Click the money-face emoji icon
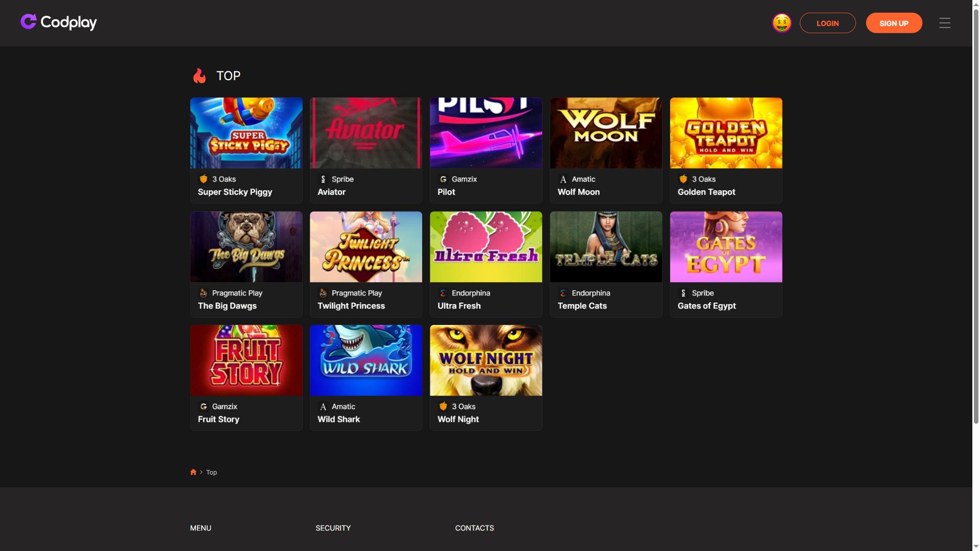 coord(781,23)
